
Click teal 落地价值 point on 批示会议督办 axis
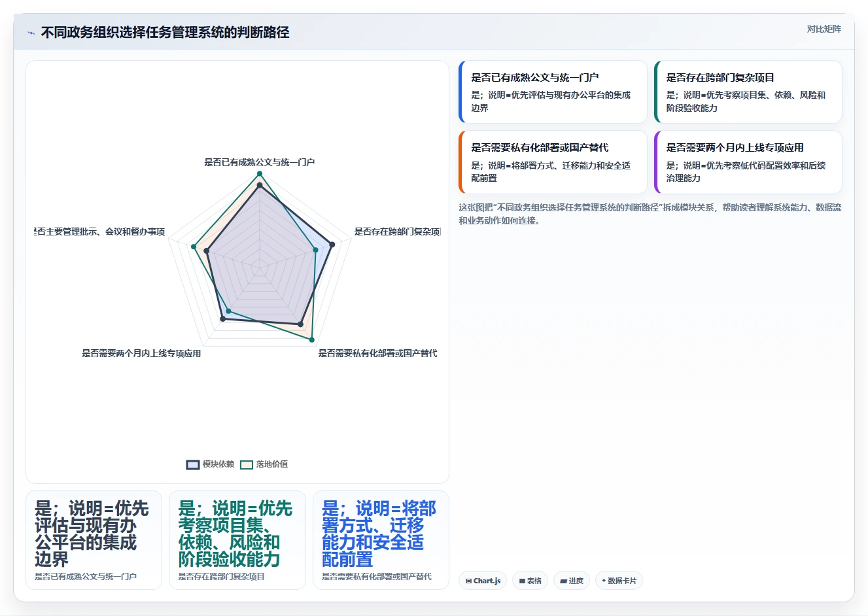pos(194,247)
